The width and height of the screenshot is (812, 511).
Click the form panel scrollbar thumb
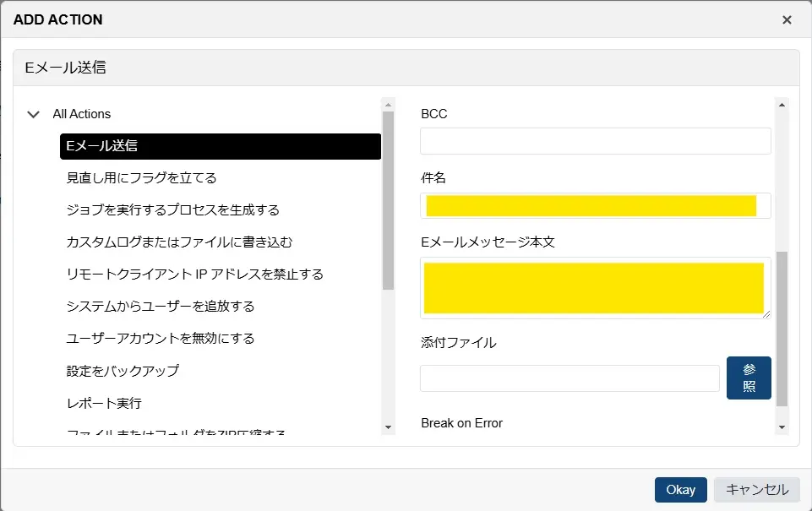pos(782,329)
